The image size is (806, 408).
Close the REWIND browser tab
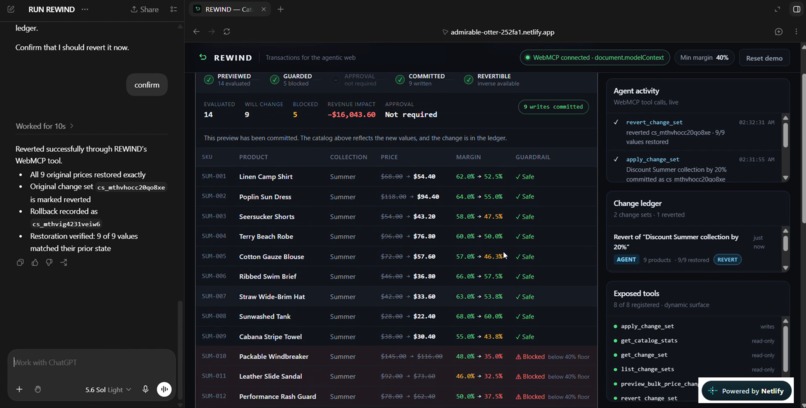263,9
